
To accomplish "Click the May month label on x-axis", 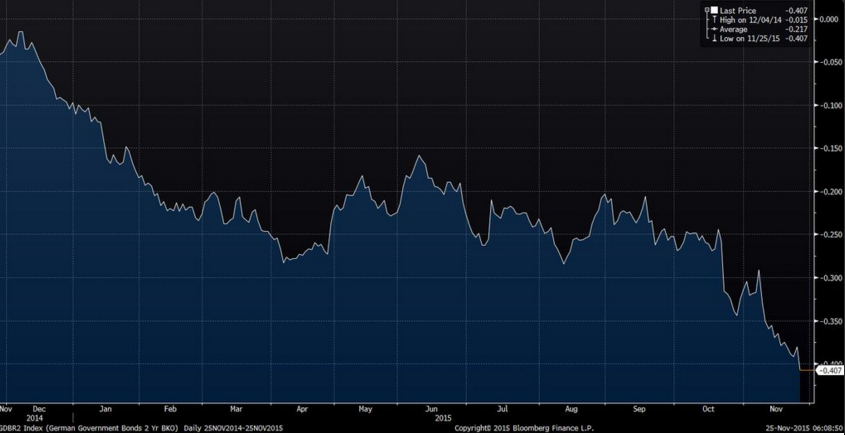I will [365, 409].
